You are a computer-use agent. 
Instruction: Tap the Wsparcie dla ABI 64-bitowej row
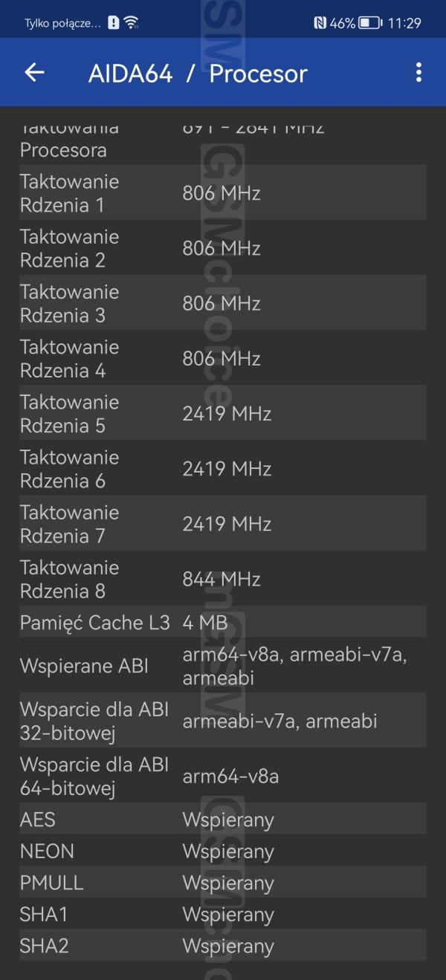(222, 776)
